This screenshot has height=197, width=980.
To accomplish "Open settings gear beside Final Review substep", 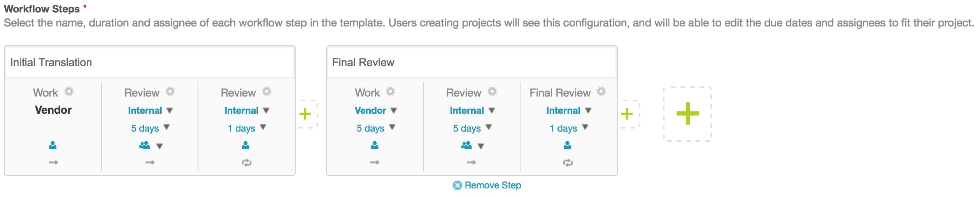I will coord(601,91).
